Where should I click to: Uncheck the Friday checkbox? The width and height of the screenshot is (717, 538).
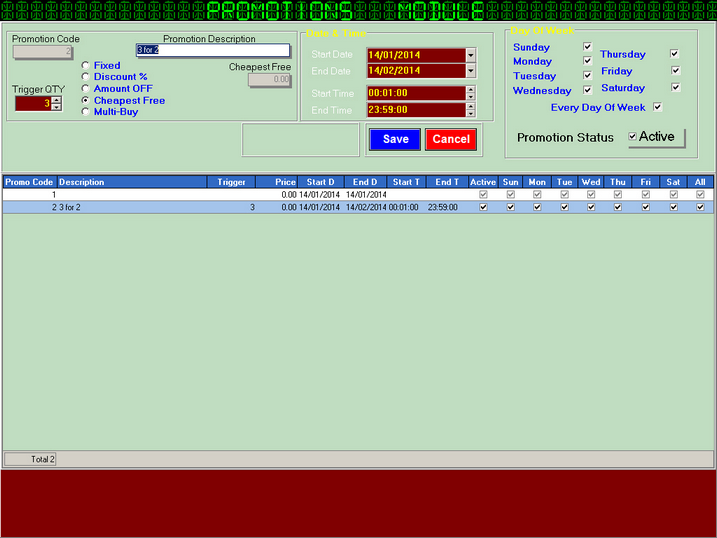[x=676, y=70]
